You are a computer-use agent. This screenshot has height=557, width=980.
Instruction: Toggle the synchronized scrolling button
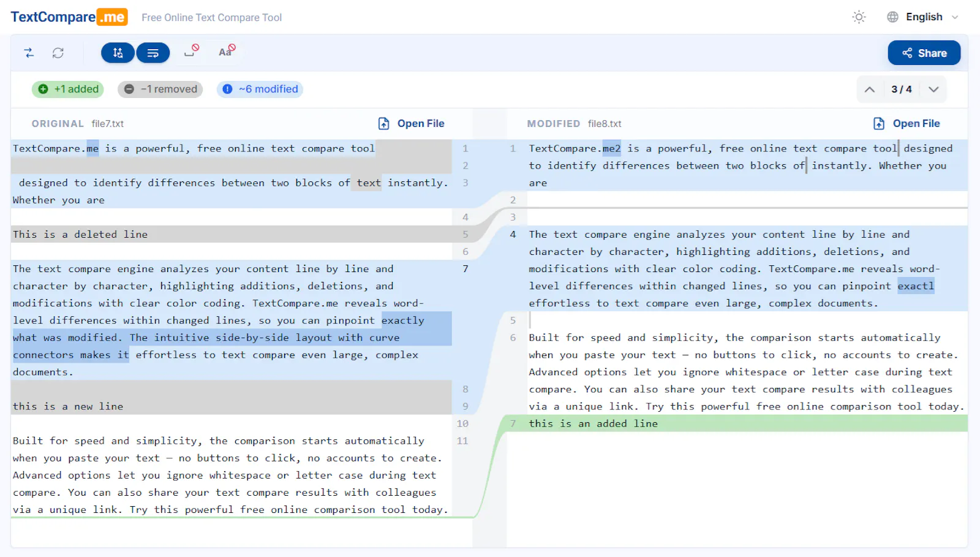click(118, 53)
